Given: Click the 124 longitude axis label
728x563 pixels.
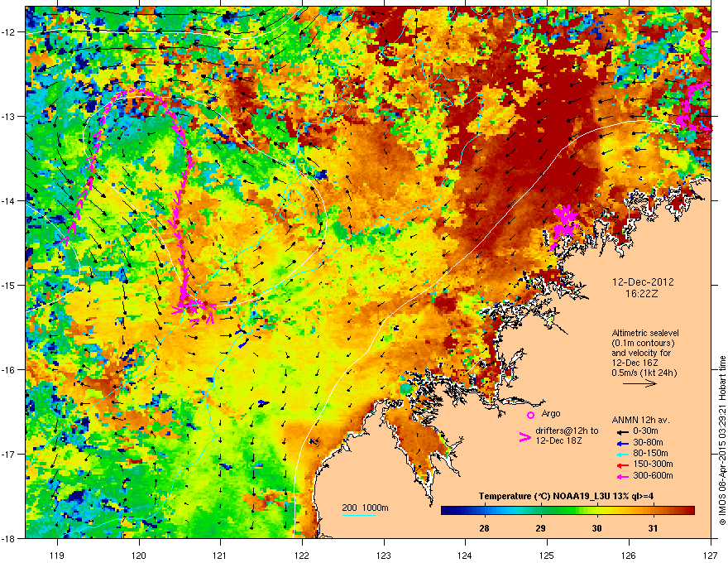Looking at the screenshot, I should pos(465,555).
